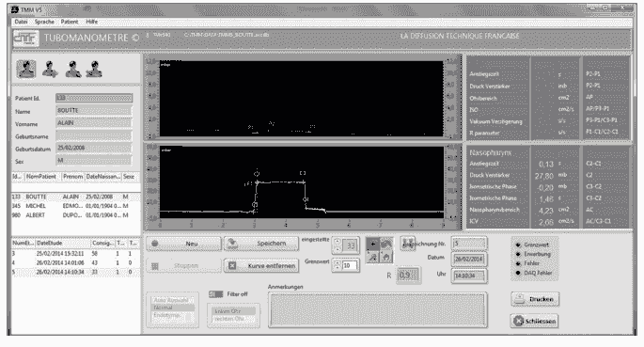Select patient row 133 BOUTTE ALAIN
The image size is (644, 347).
click(75, 197)
